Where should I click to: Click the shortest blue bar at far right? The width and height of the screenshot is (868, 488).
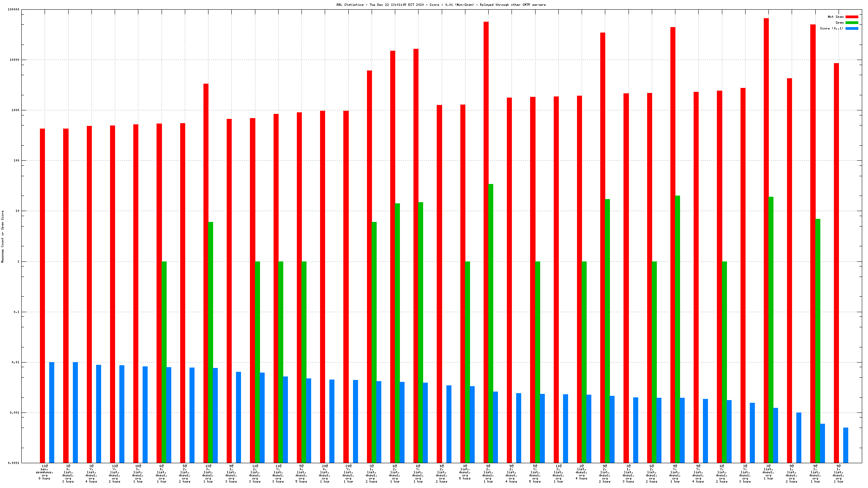pos(846,445)
